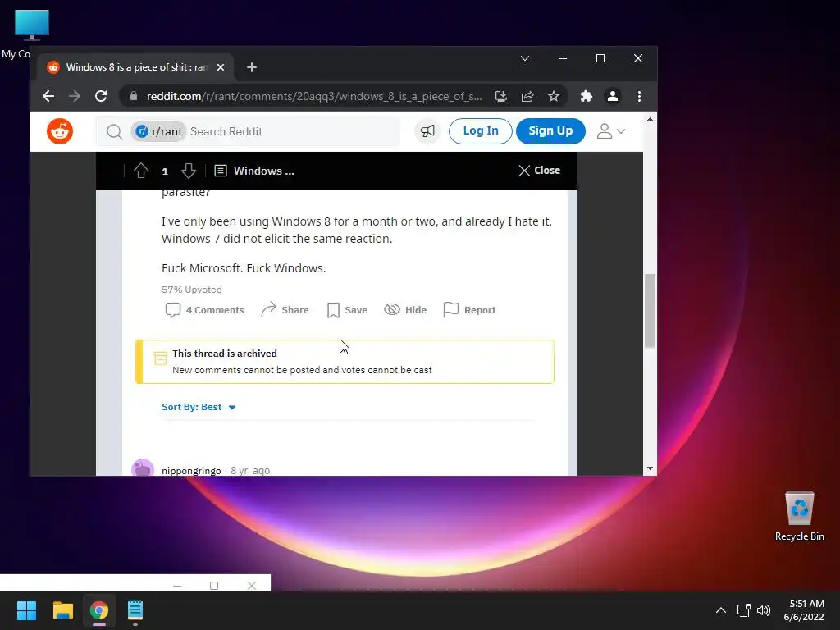Open a new tab

(252, 67)
